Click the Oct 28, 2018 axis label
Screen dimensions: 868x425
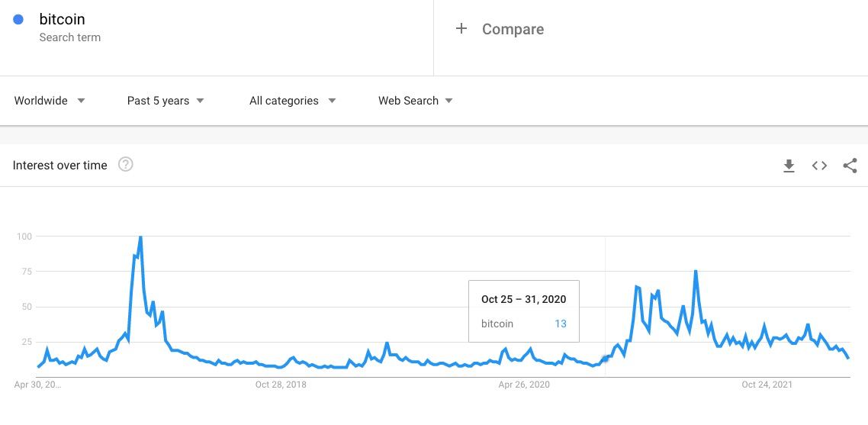click(x=281, y=385)
